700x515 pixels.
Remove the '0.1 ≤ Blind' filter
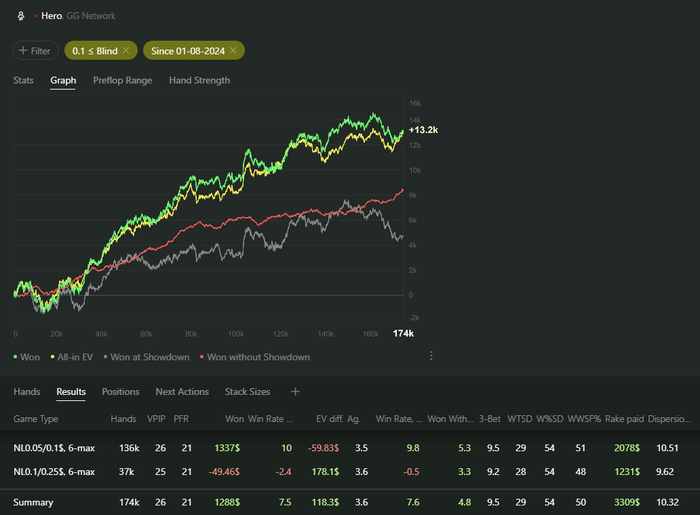[126, 50]
